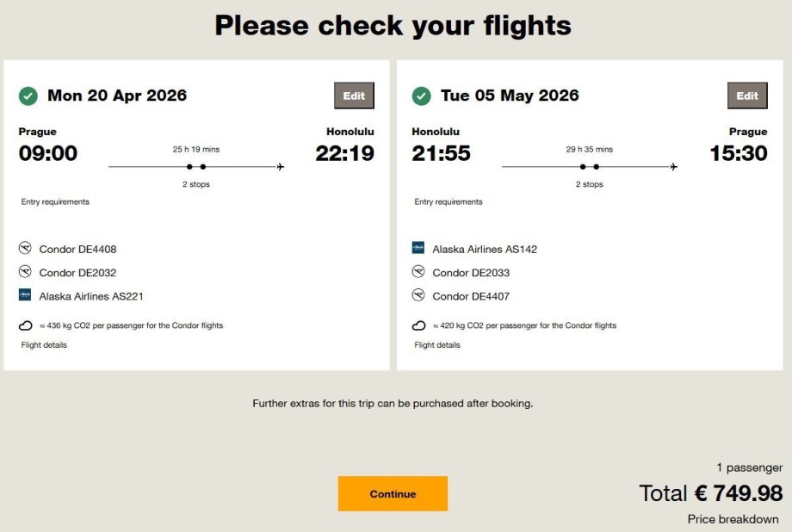Image resolution: width=792 pixels, height=532 pixels.
Task: Expand Flight details for the outbound flight
Action: tap(44, 345)
